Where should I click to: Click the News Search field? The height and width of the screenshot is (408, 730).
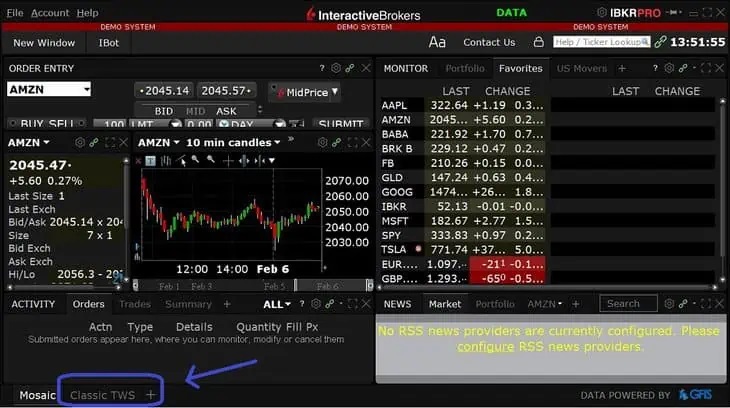628,304
